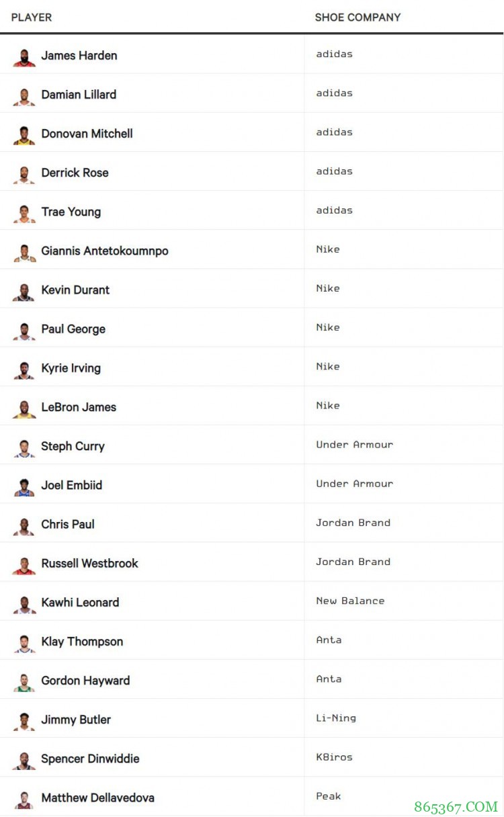Screen dimensions: 504x817
Task: Select Matthew Dellavedova's headshot thumbnail
Action: (x=24, y=799)
